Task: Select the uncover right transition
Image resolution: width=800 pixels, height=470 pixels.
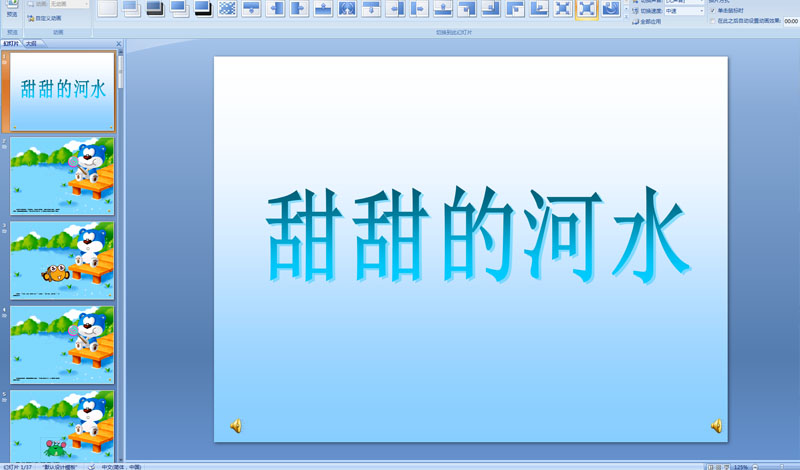Action: pos(419,8)
